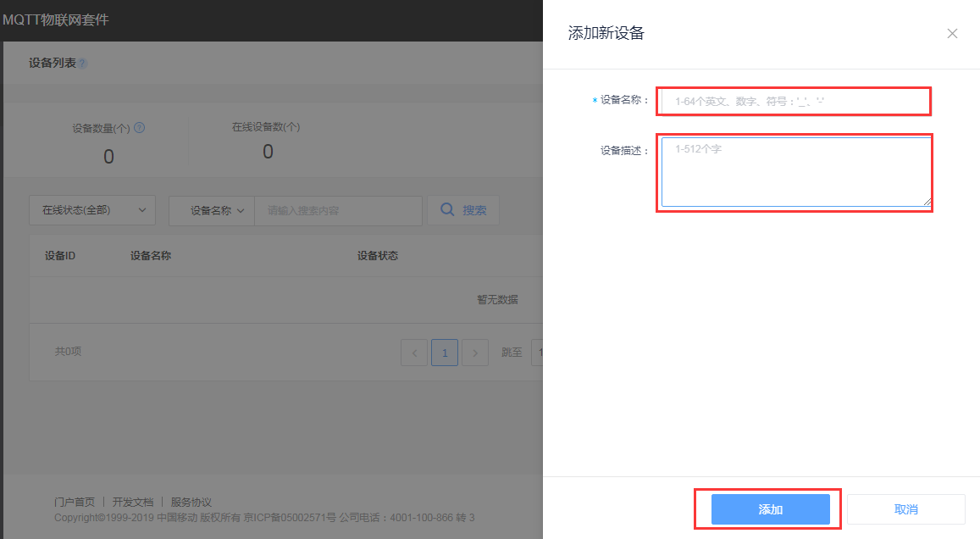Open the 设备名称 search type dropdown
This screenshot has width=980, height=539.
point(212,211)
